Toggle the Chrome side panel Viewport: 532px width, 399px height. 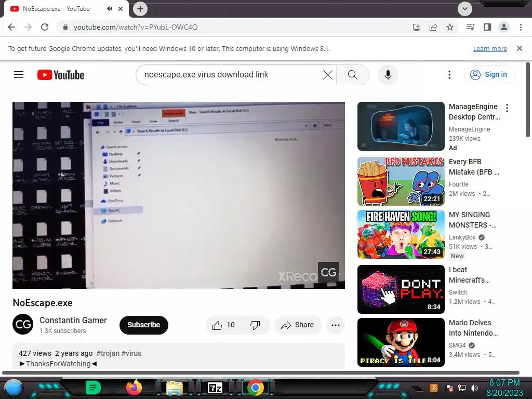tap(487, 27)
